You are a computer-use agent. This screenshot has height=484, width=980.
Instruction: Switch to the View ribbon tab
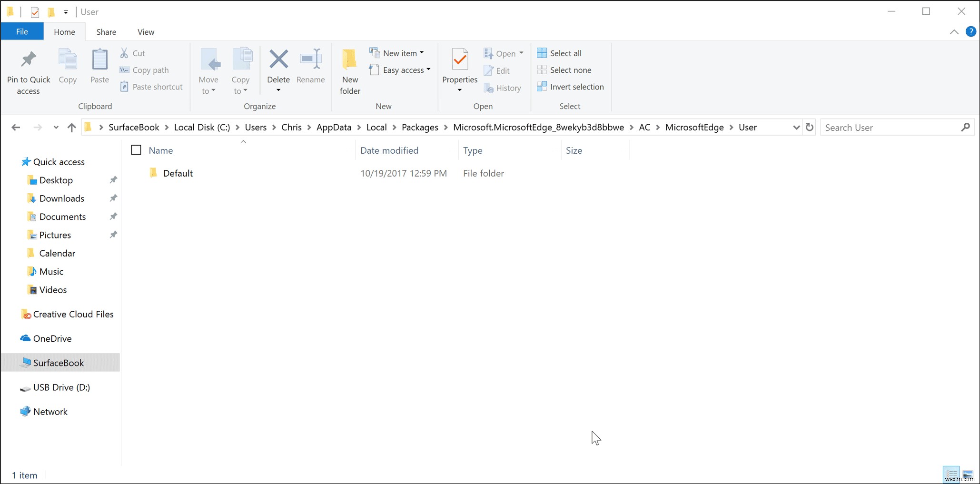pos(145,31)
